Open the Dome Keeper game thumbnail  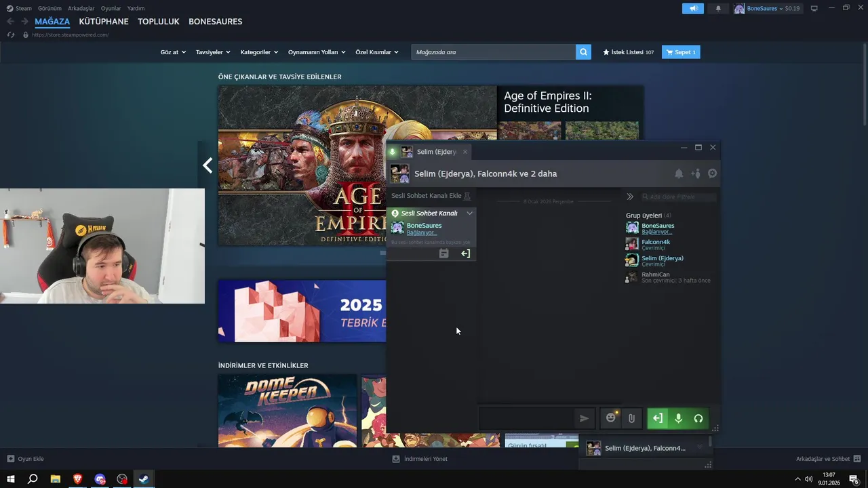pyautogui.click(x=288, y=411)
